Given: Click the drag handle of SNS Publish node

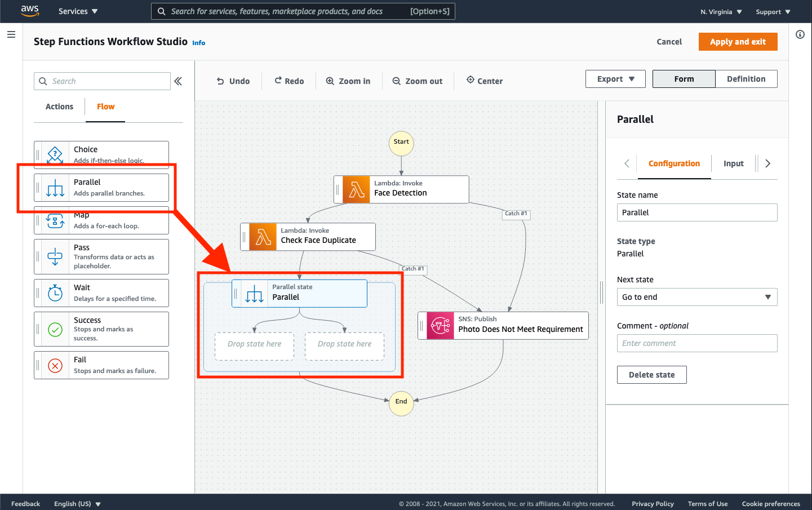Looking at the screenshot, I should 422,326.
